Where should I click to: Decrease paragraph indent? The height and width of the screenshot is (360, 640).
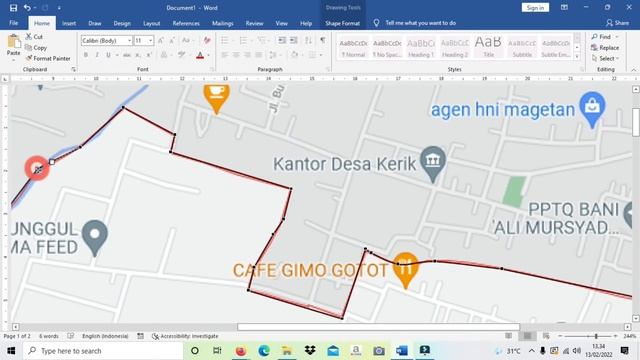[282, 40]
